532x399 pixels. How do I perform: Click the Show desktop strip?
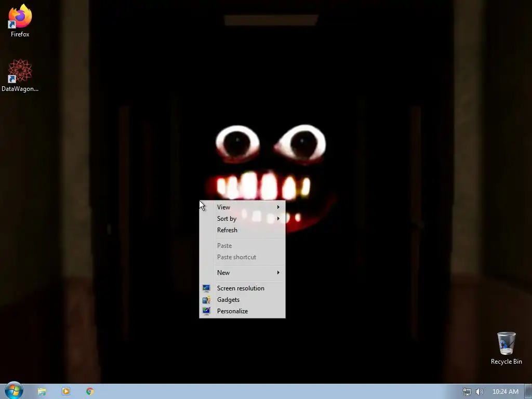pyautogui.click(x=528, y=392)
